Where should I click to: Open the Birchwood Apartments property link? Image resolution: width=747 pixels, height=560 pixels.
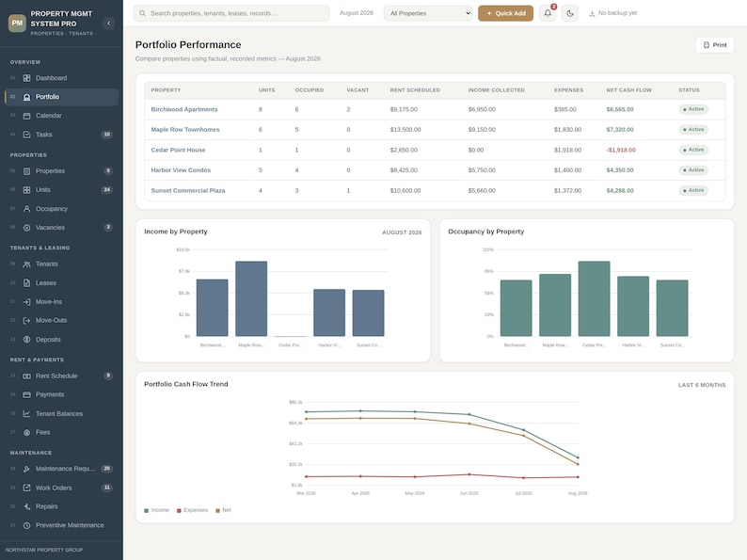click(184, 109)
